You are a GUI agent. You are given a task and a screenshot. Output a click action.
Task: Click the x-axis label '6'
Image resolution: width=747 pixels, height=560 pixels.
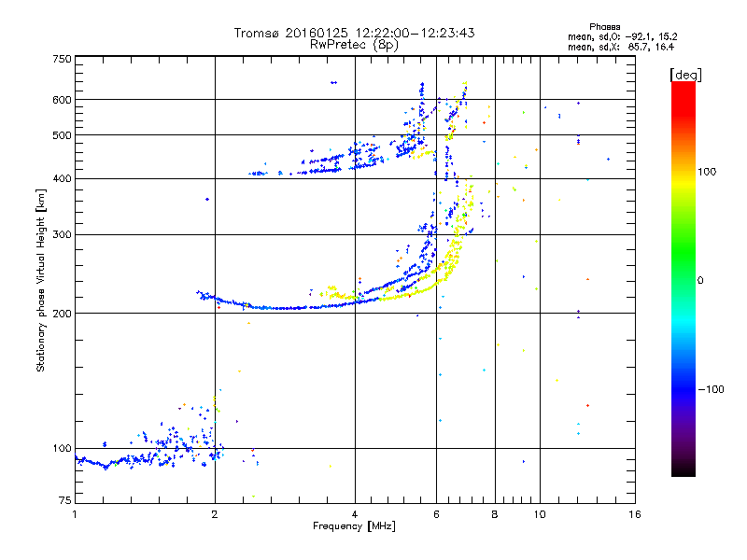pos(436,514)
